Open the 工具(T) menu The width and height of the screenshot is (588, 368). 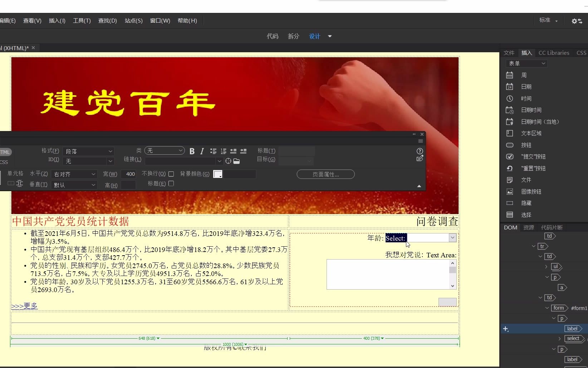(82, 21)
